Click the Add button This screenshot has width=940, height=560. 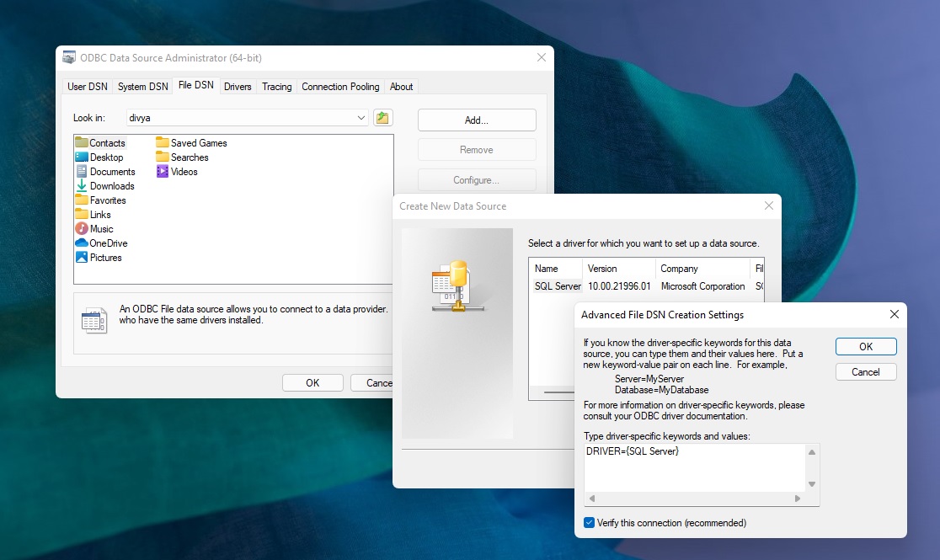click(x=476, y=119)
